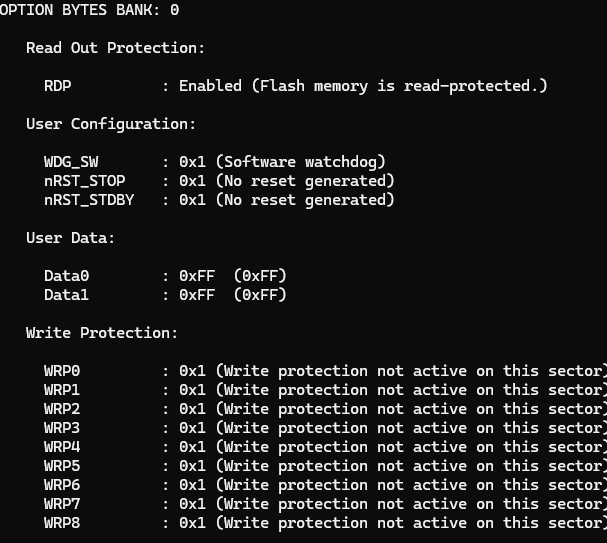Click the OPTION BYTES BANK heading

tap(90, 10)
